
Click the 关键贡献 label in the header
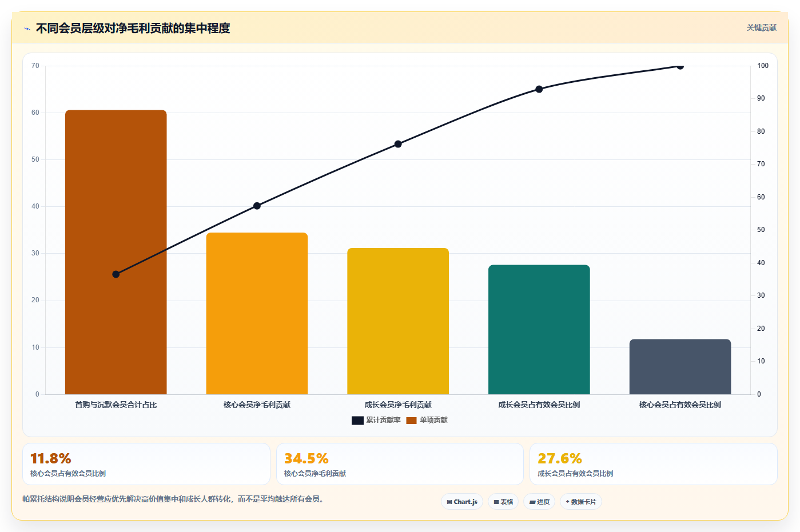tap(761, 27)
